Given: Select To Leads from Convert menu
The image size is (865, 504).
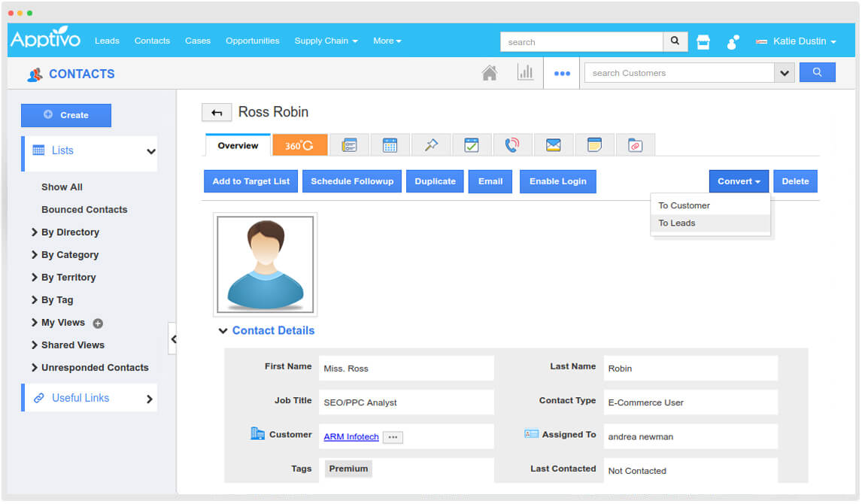Looking at the screenshot, I should pos(677,223).
